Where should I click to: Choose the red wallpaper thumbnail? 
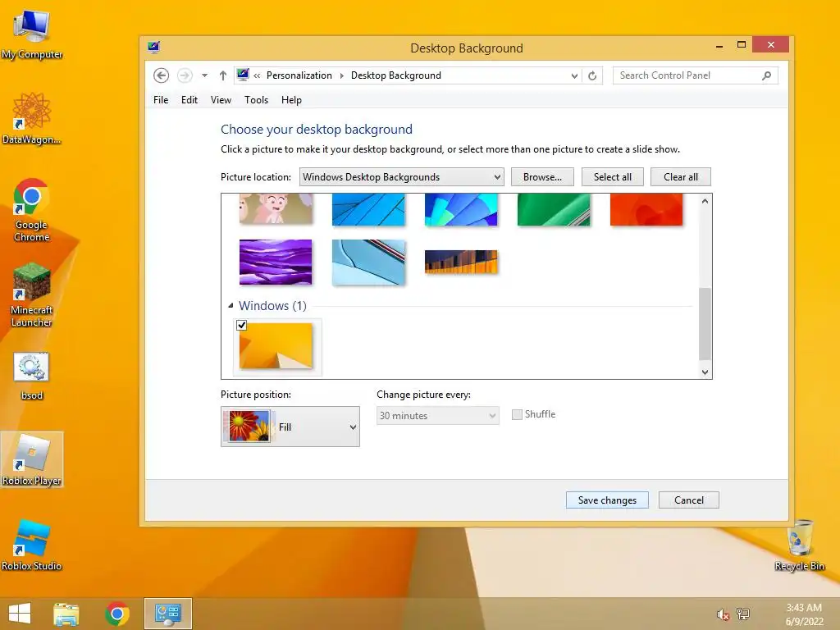pyautogui.click(x=646, y=209)
